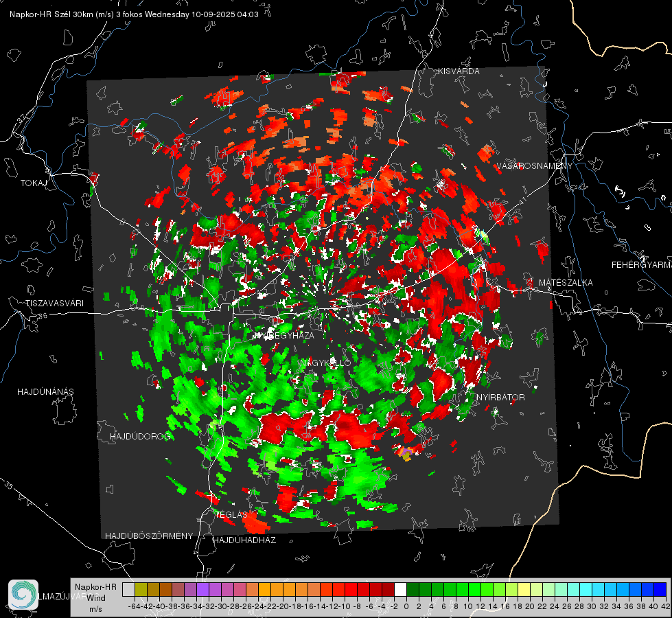The width and height of the screenshot is (672, 618).
Task: Select the HAJDÚDOROG label on the map
Action: tap(140, 436)
